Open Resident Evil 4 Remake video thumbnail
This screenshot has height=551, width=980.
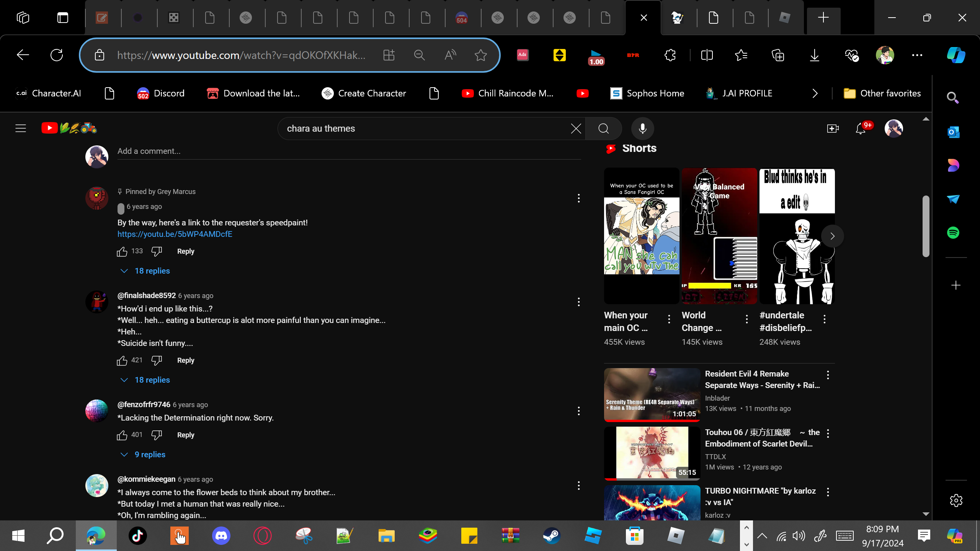click(652, 395)
